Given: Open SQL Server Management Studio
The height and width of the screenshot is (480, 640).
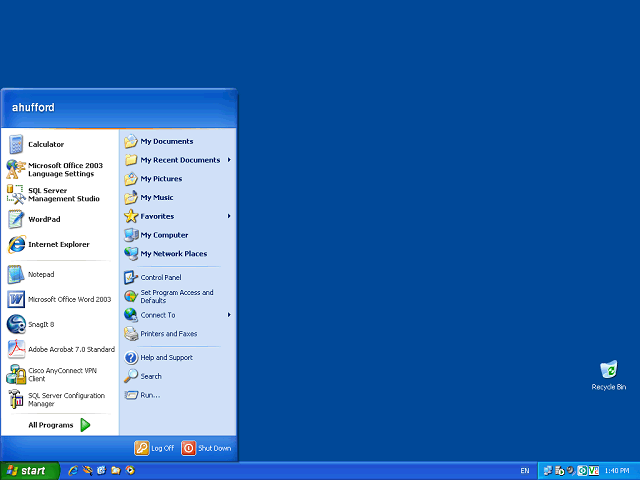Looking at the screenshot, I should (60, 195).
